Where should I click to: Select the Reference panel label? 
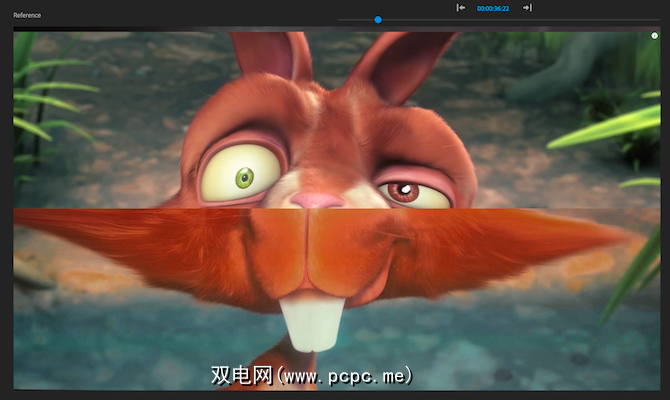click(x=27, y=16)
